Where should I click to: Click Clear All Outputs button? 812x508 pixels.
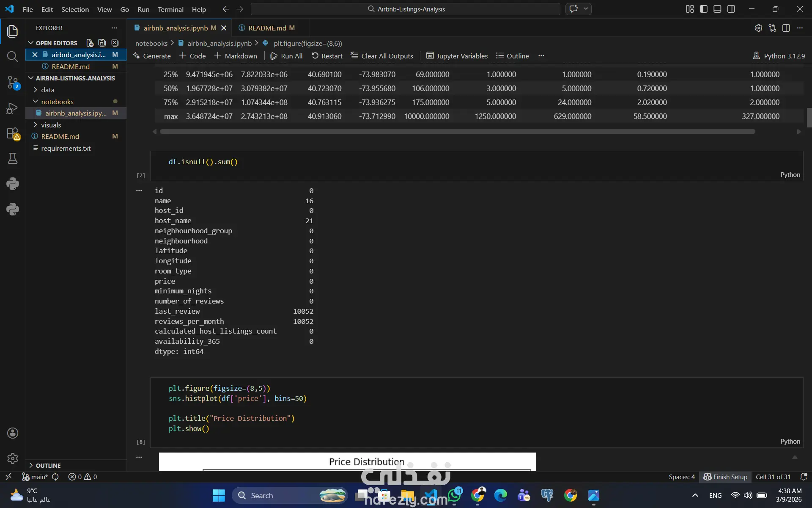point(382,56)
